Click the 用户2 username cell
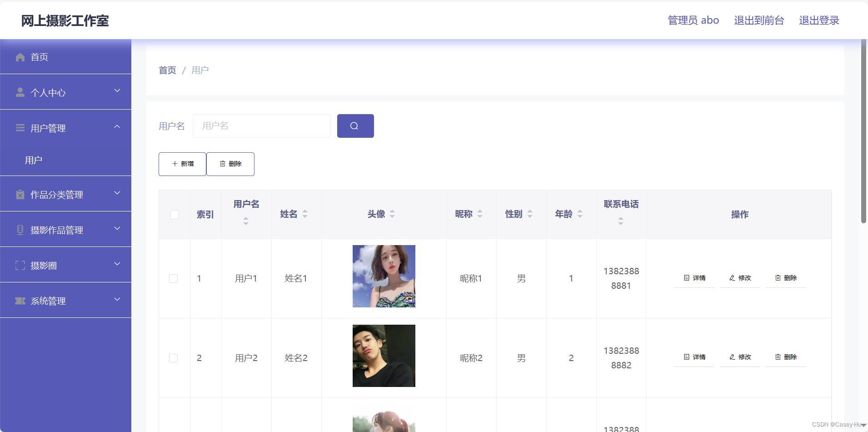The image size is (868, 432). pos(246,358)
